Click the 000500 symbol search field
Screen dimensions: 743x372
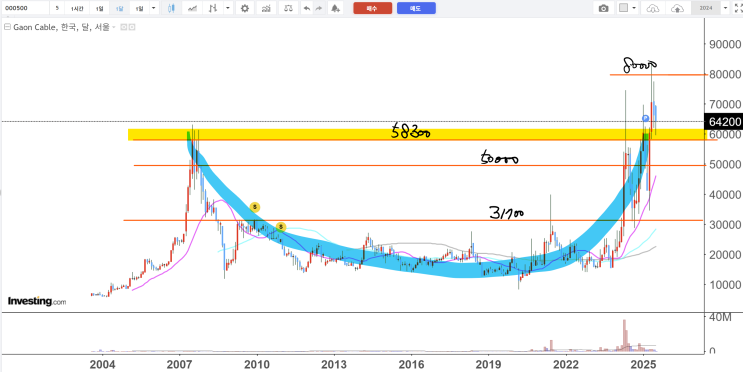[25, 8]
